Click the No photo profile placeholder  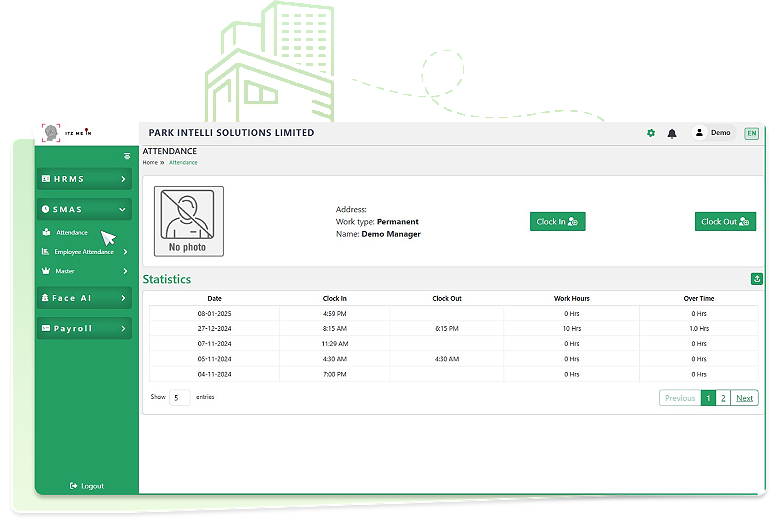coord(188,221)
